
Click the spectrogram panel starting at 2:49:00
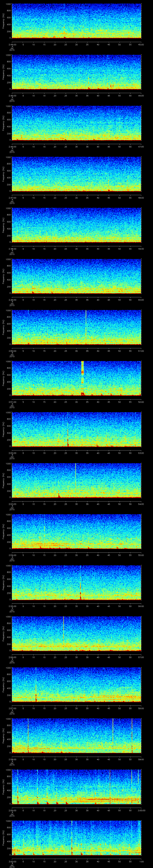tap(77, 276)
